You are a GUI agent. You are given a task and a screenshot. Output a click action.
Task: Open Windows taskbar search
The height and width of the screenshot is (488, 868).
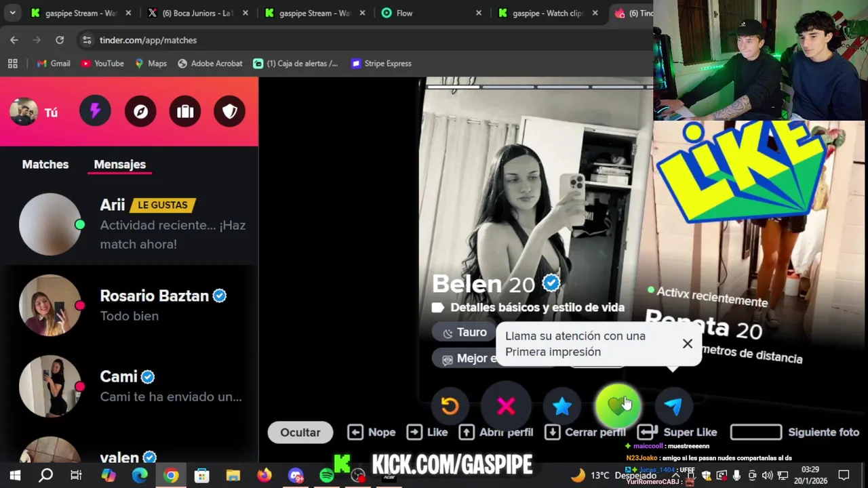pyautogui.click(x=45, y=476)
